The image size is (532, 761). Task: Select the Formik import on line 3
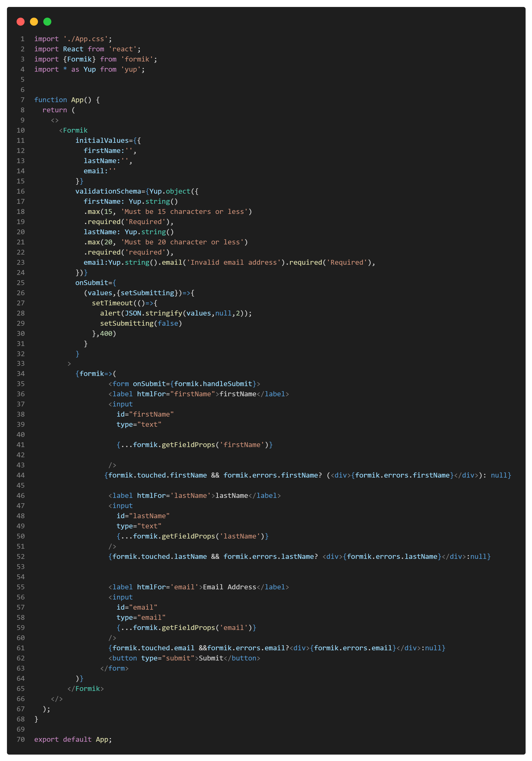[x=80, y=59]
